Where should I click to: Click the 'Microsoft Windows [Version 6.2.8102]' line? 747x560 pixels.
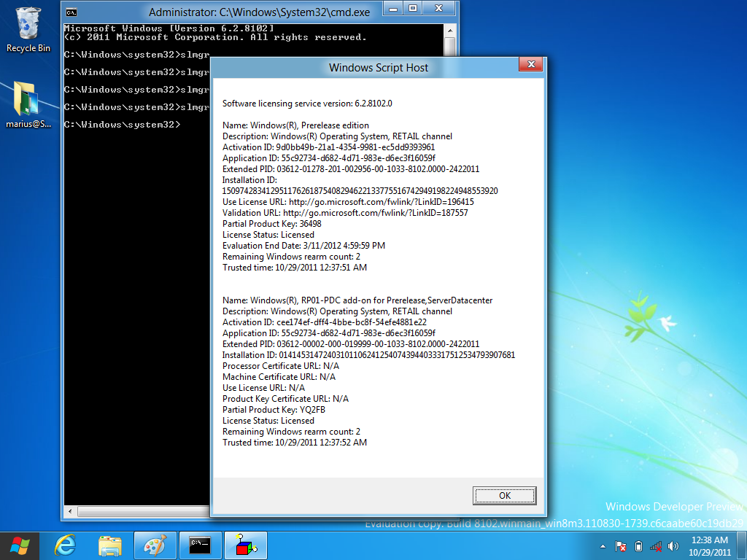click(169, 28)
